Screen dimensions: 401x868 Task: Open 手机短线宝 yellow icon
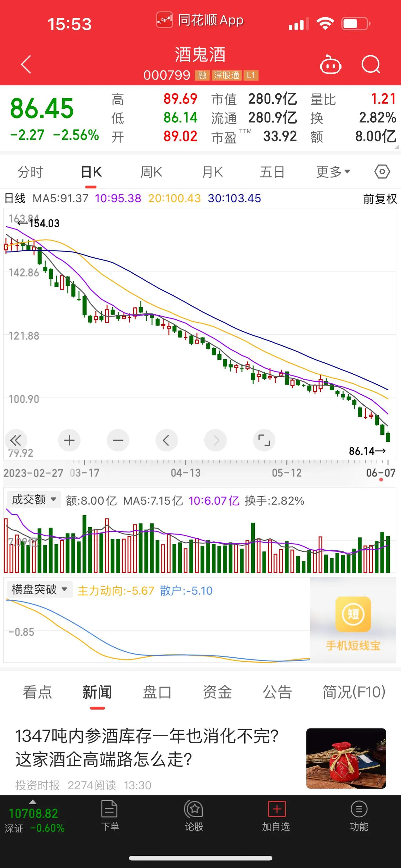(353, 614)
